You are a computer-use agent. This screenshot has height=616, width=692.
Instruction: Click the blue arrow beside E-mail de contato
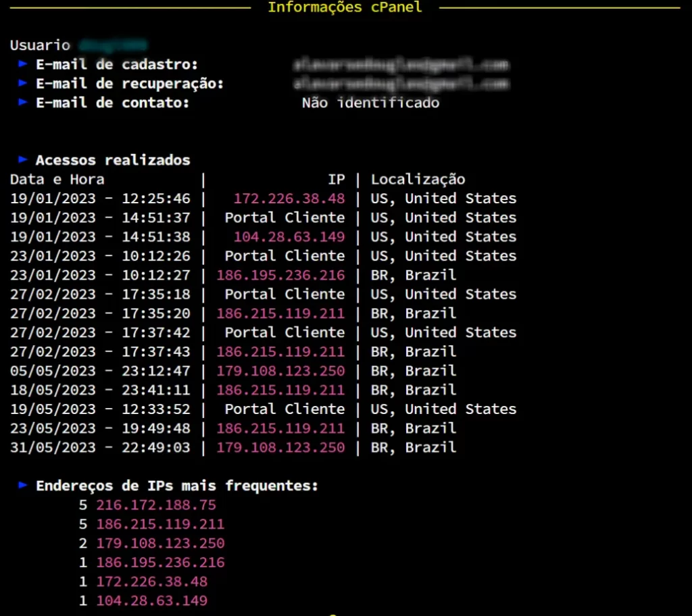(22, 103)
